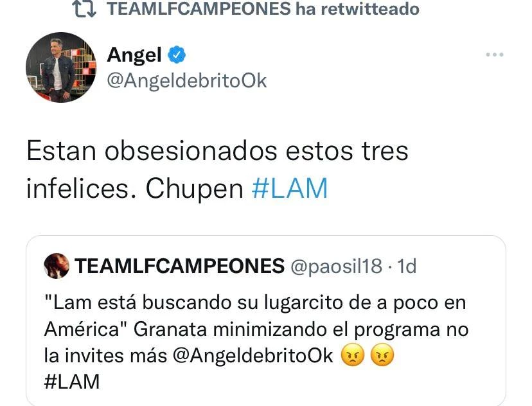
Task: Click the @paosil18 handle
Action: pos(336,266)
